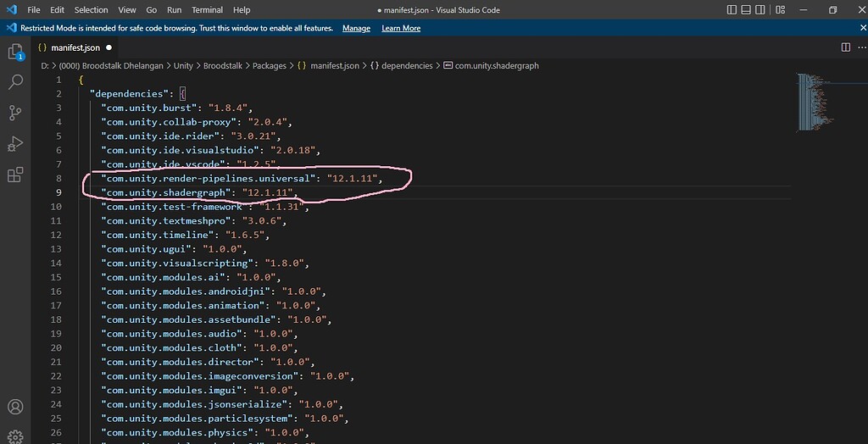Toggle the primary side bar
This screenshot has height=444, width=868.
pos(732,10)
